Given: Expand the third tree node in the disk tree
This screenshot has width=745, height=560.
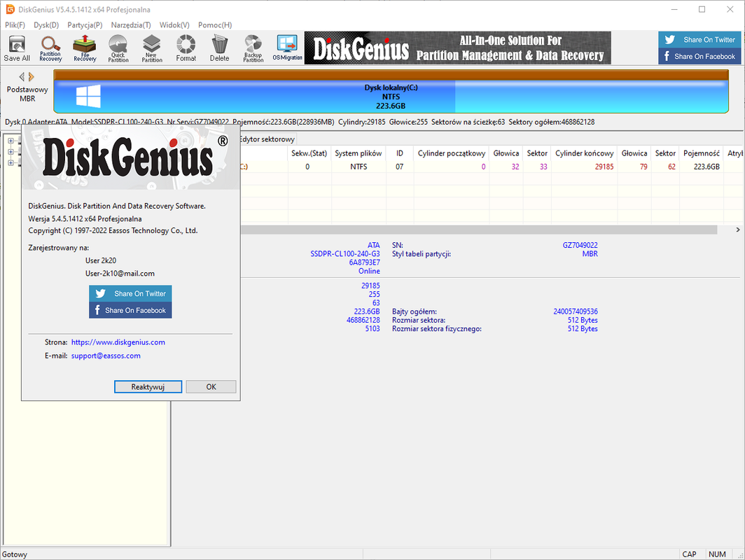Looking at the screenshot, I should 11,163.
